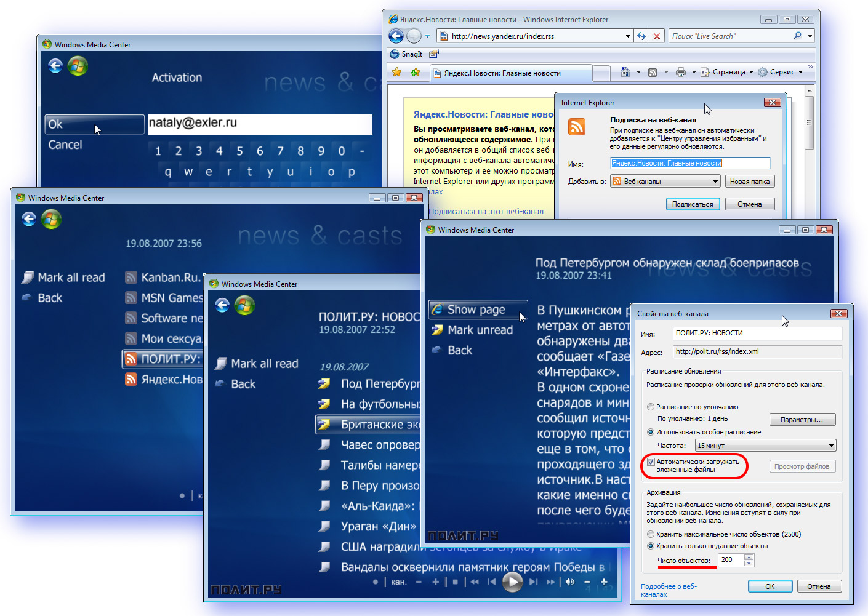Click the Новая папка button
Image resolution: width=868 pixels, height=616 pixels.
coord(750,182)
